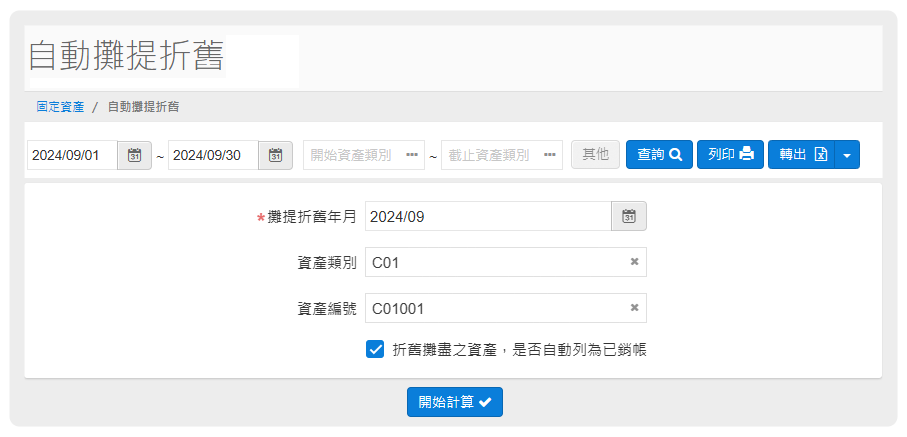This screenshot has width=907, height=437.
Task: Click the 查詢 search button
Action: [x=659, y=155]
